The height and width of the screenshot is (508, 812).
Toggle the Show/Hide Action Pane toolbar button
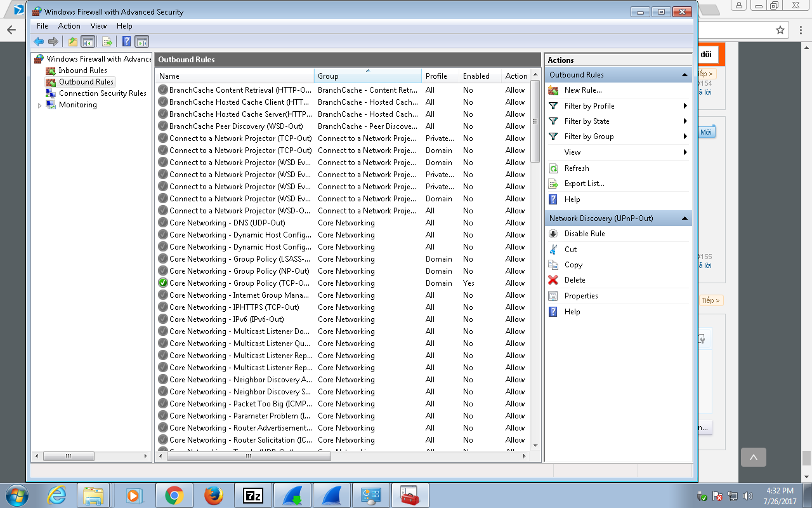[142, 42]
